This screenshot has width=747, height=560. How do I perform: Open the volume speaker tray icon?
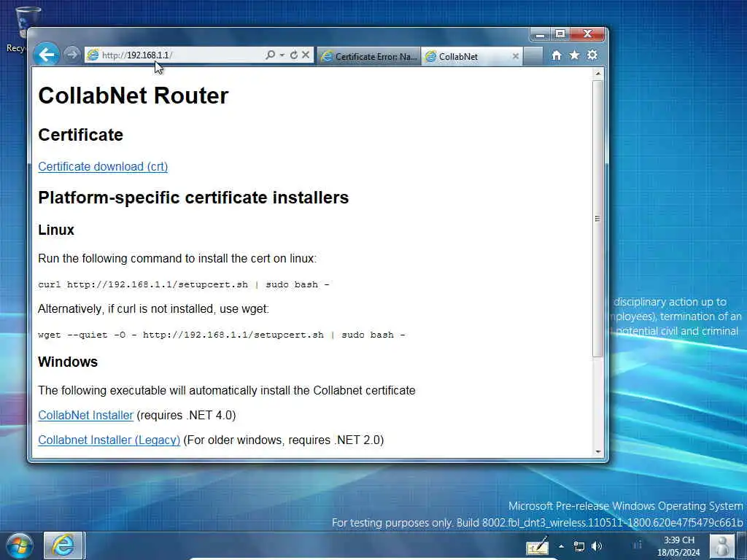click(x=597, y=546)
